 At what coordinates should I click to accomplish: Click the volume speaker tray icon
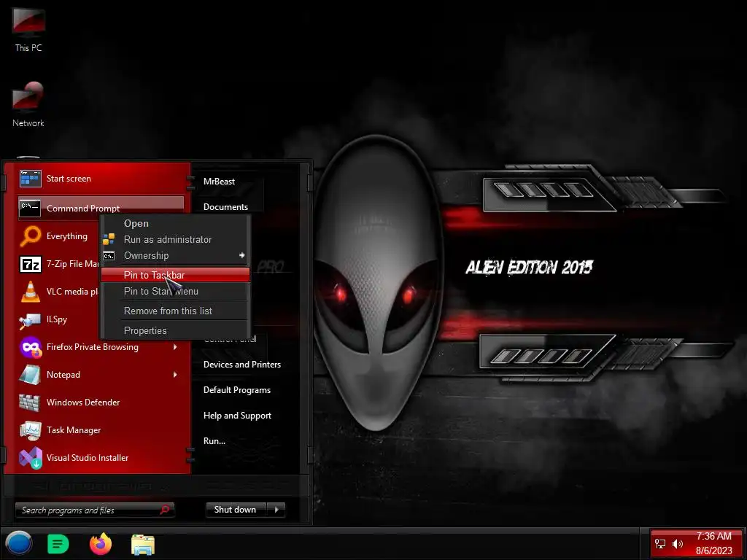point(677,544)
